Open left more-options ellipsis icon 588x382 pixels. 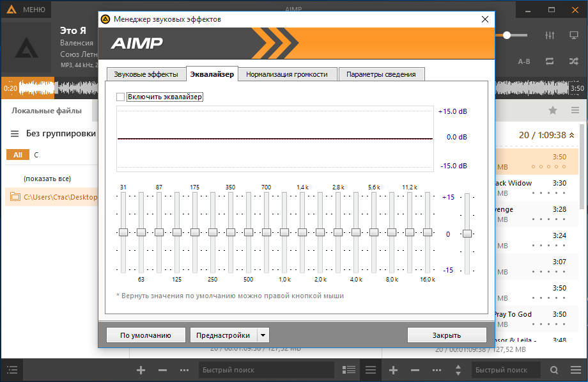coord(184,370)
